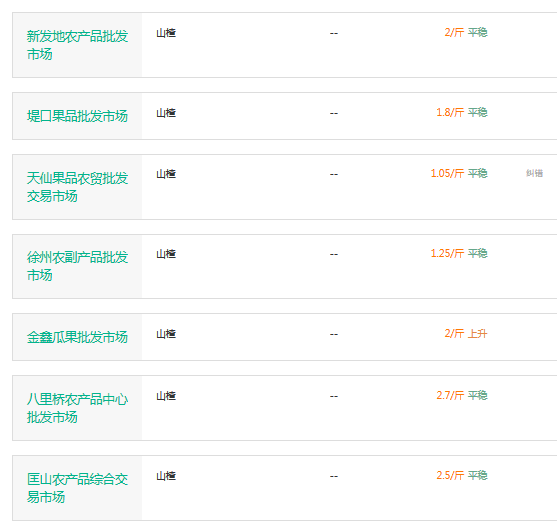Open 匡山农产品综合交易市场 link
The image size is (557, 523).
coord(77,488)
